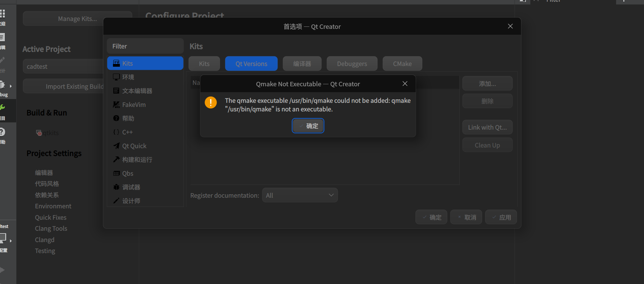The width and height of the screenshot is (644, 284).
Task: Click the Kits icon in preferences category list
Action: click(116, 63)
